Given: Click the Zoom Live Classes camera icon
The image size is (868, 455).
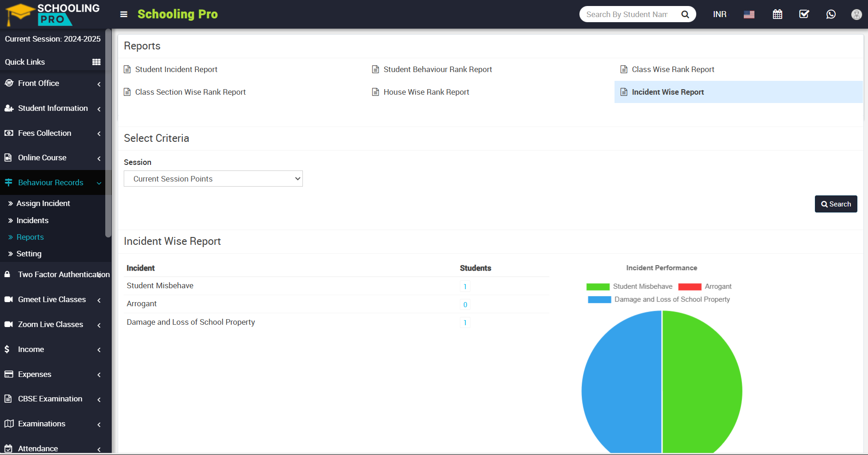Looking at the screenshot, I should pos(9,324).
